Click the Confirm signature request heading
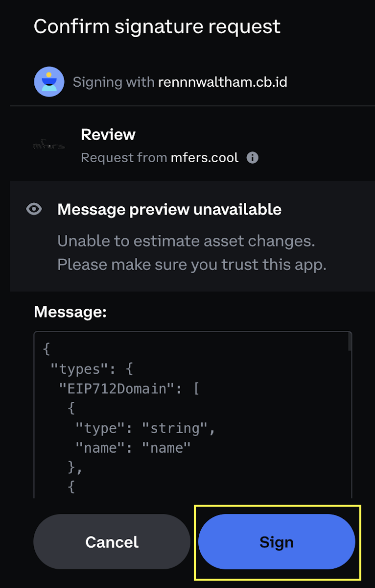The width and height of the screenshot is (375, 588). (x=157, y=26)
